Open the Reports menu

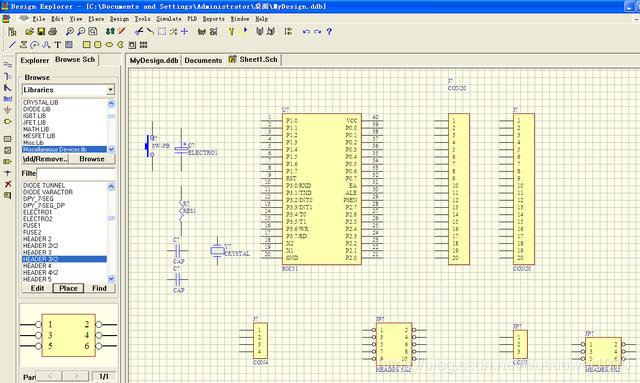click(213, 19)
